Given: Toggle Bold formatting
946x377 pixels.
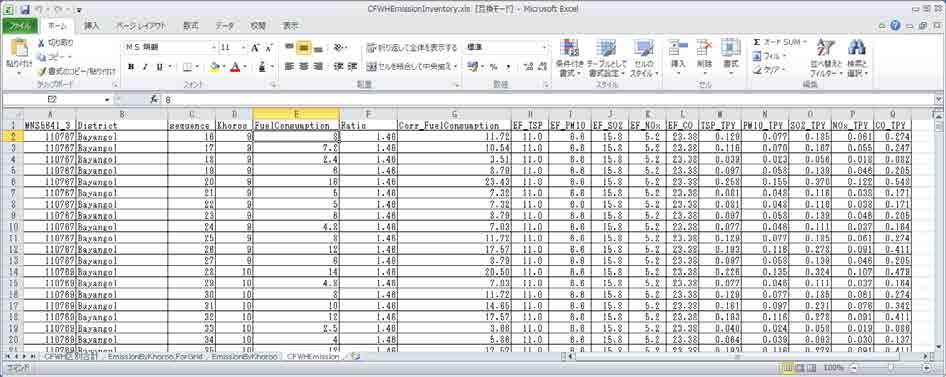Looking at the screenshot, I should tap(131, 67).
